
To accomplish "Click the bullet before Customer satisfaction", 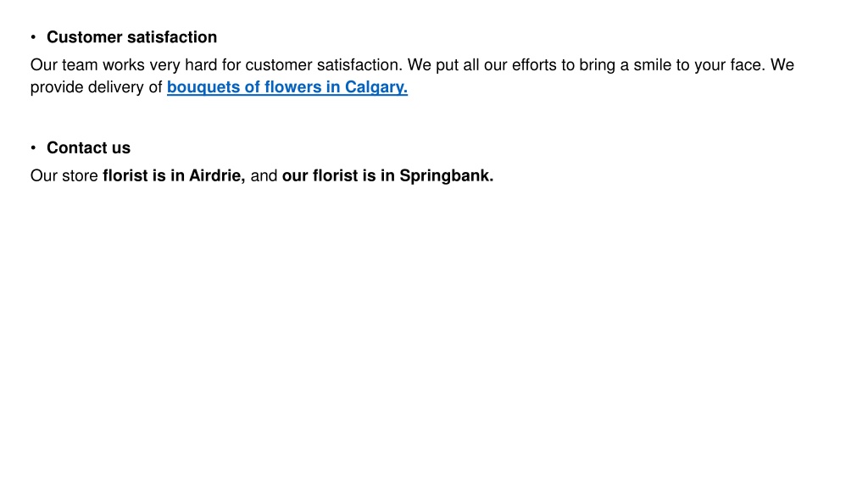I will click(x=33, y=37).
